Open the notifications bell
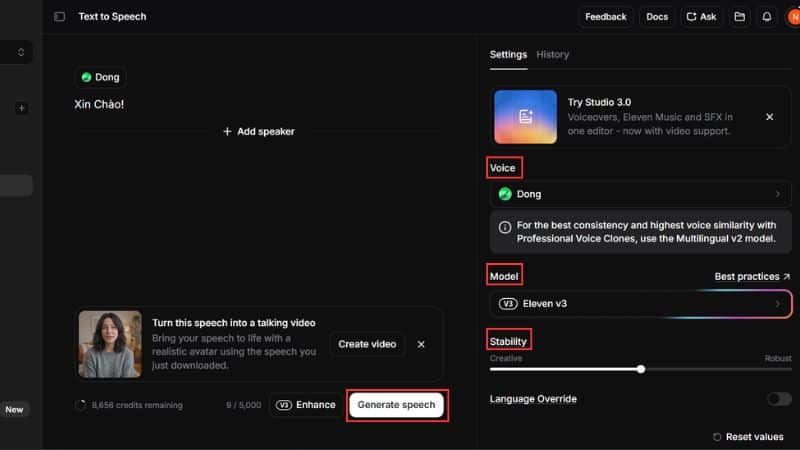This screenshot has height=450, width=800. click(767, 17)
